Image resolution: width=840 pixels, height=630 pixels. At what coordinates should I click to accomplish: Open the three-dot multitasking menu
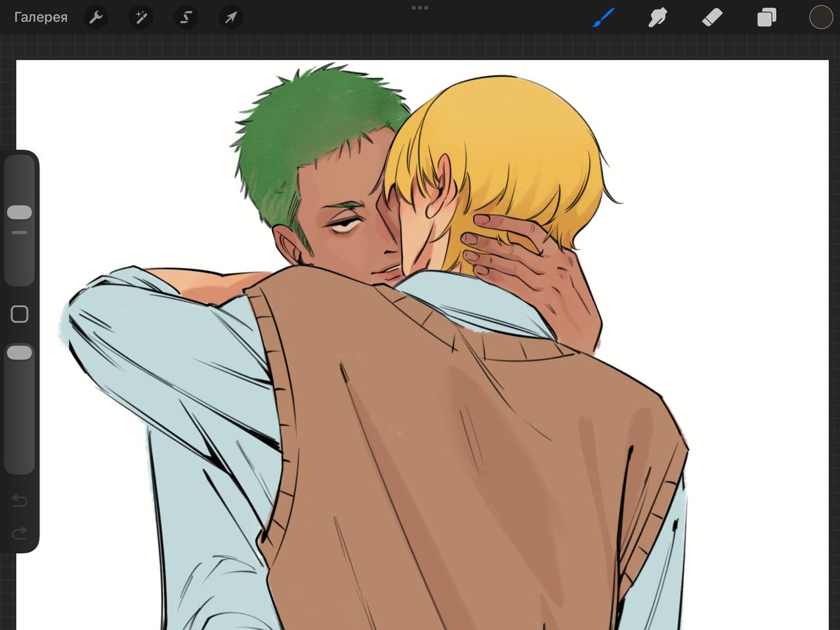(x=420, y=8)
